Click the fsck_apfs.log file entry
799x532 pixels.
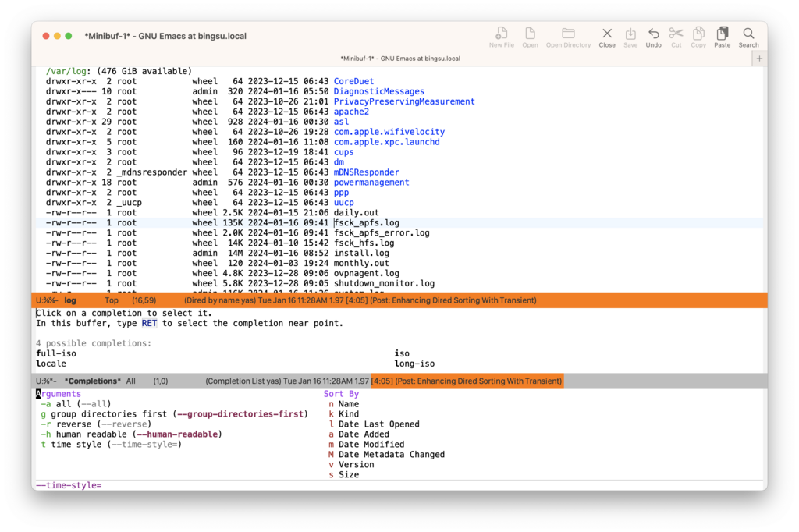367,223
